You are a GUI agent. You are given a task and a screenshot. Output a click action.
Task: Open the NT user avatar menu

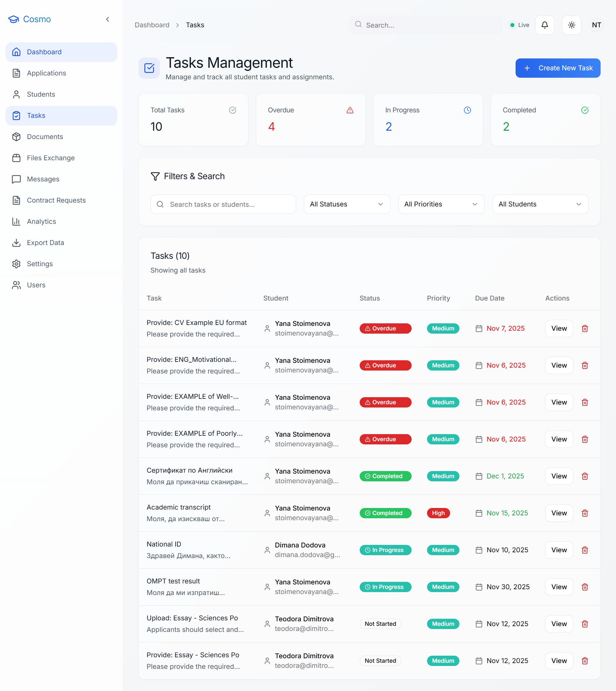pos(596,25)
